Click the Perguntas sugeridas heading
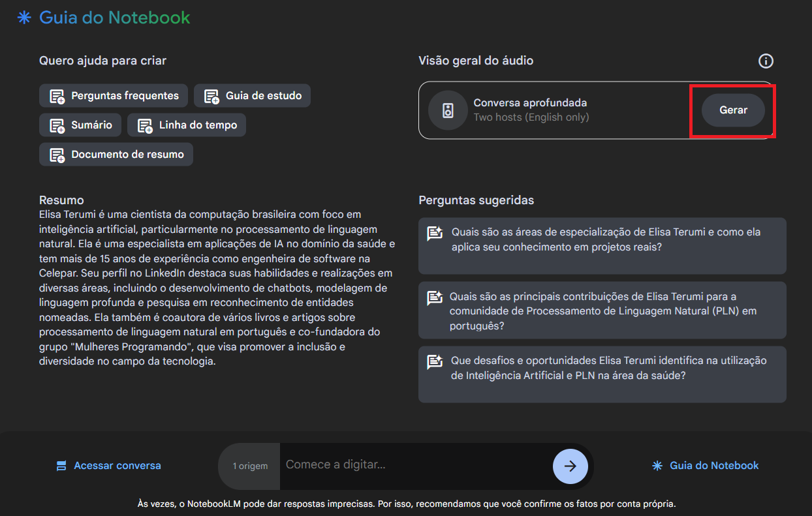Viewport: 812px width, 516px height. 476,200
